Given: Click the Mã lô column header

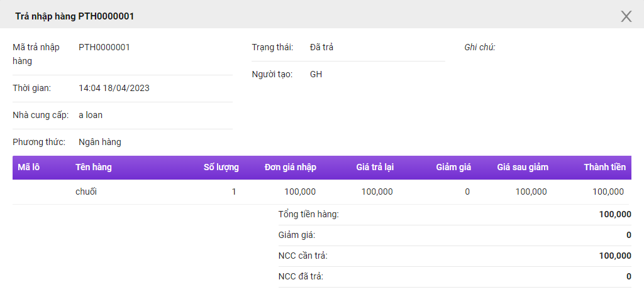Looking at the screenshot, I should (x=29, y=167).
